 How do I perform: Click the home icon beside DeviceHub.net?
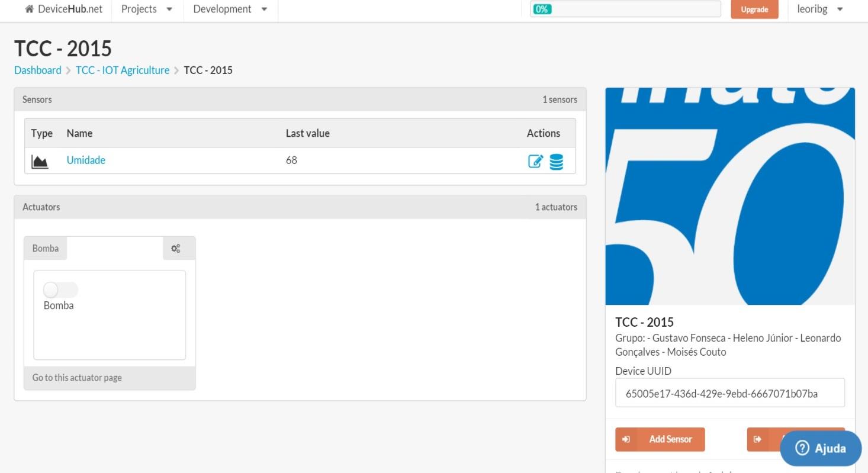[29, 9]
